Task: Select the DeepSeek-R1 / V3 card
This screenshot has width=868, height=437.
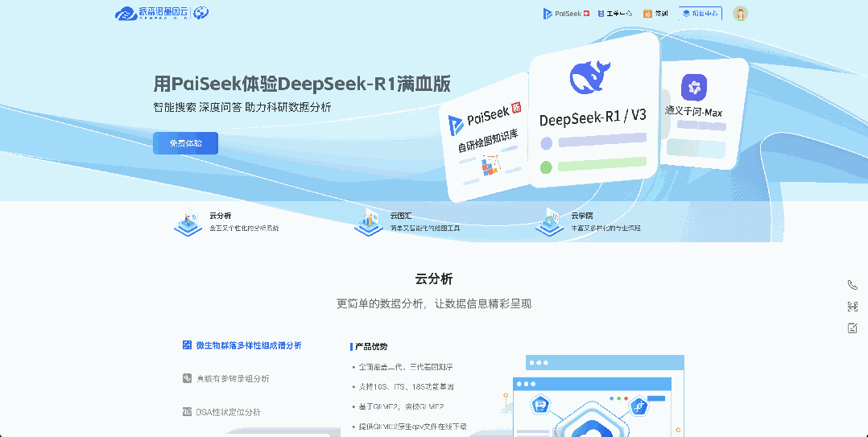Action: coord(593,113)
